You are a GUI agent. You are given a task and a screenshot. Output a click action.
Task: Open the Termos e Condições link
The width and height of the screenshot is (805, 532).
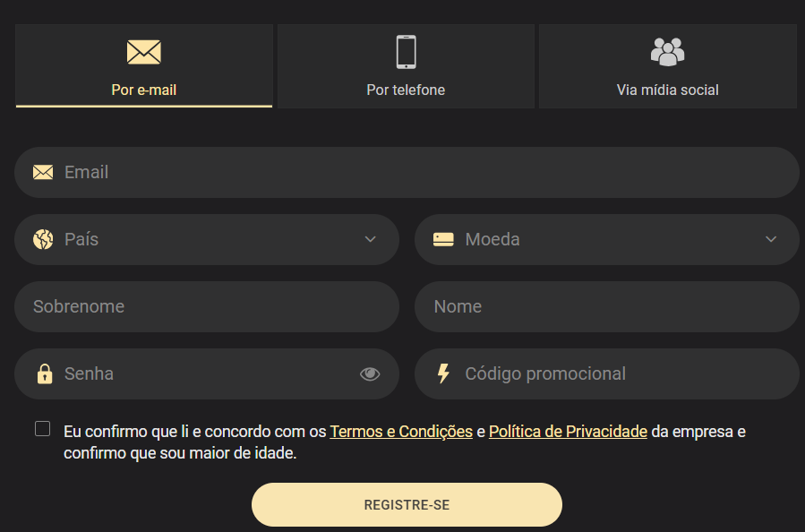coord(401,432)
